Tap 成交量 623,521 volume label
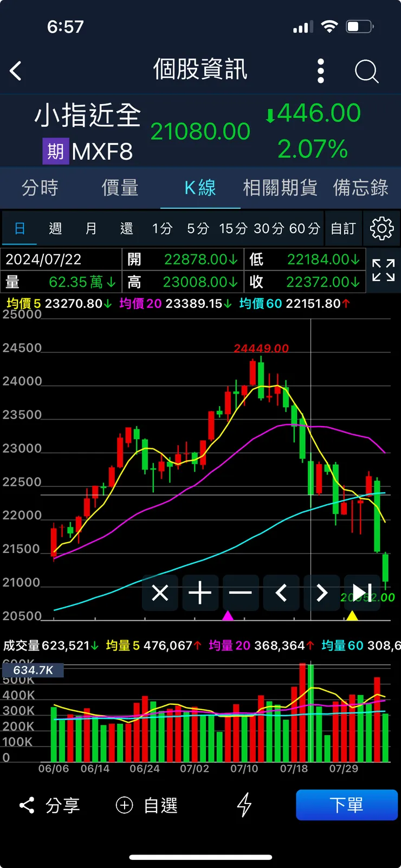The height and width of the screenshot is (868, 401). [51, 645]
